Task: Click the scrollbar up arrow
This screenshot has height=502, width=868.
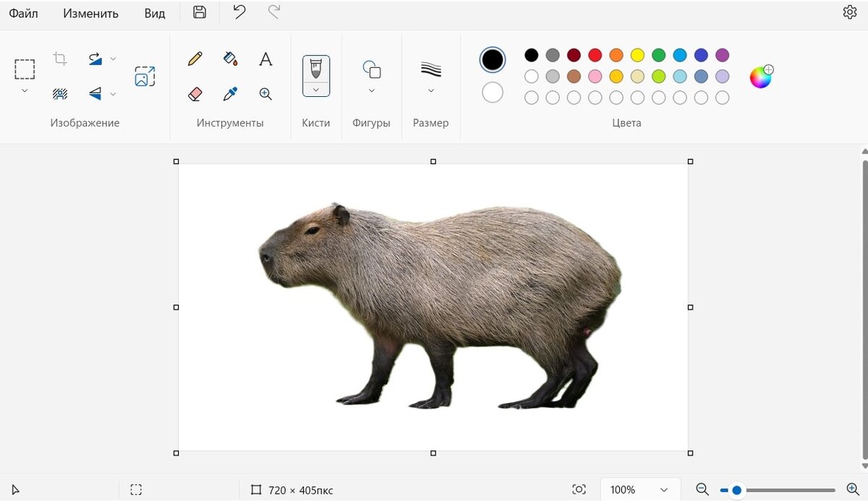Action: point(864,151)
